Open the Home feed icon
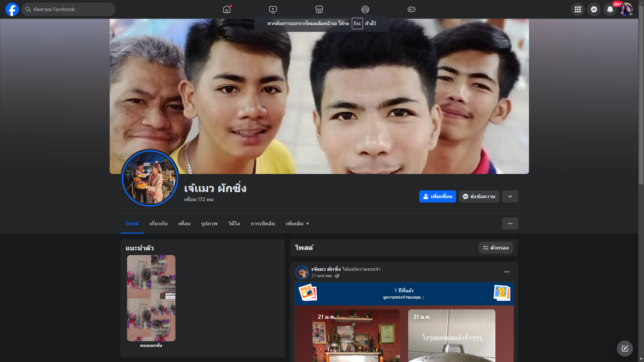The image size is (644, 362). [227, 9]
